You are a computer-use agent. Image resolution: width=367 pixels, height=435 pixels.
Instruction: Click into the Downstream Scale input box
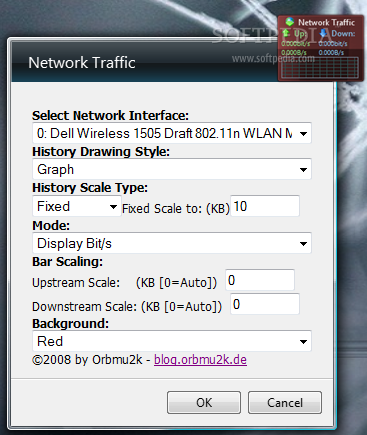265,304
